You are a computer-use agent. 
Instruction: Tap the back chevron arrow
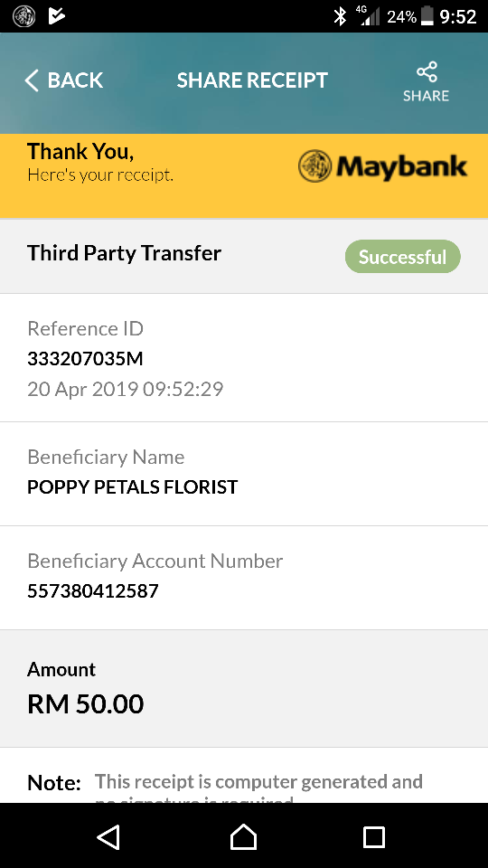coord(32,80)
